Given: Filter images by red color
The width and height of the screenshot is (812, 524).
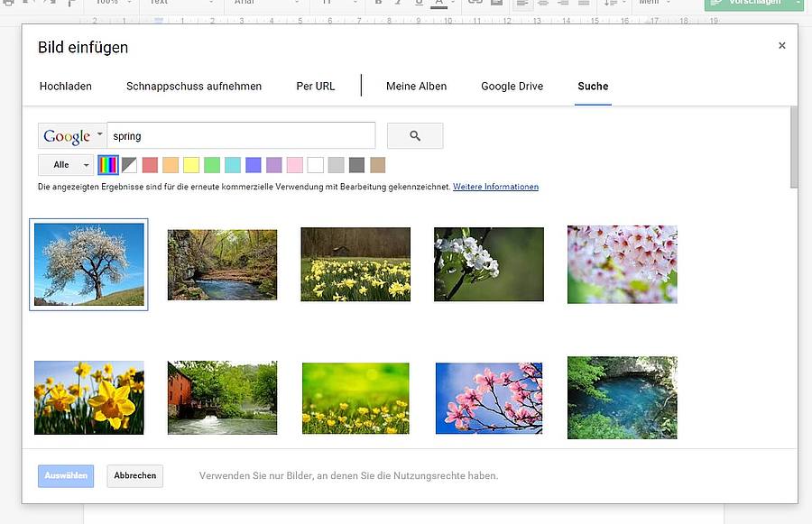Looking at the screenshot, I should [150, 165].
